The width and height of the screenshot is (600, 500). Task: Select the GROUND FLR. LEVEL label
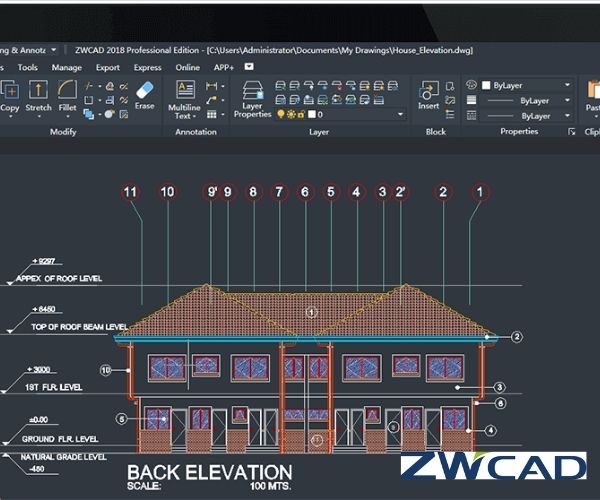60,439
